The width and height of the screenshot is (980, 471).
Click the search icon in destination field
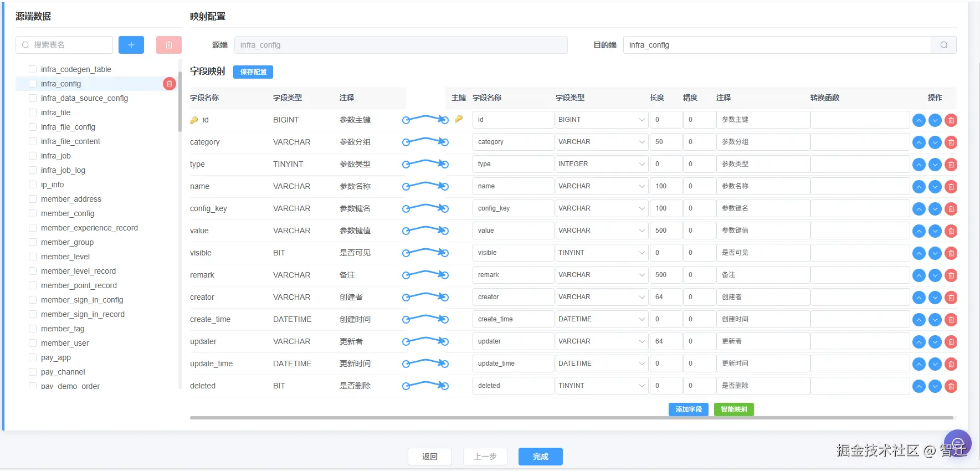pos(944,45)
